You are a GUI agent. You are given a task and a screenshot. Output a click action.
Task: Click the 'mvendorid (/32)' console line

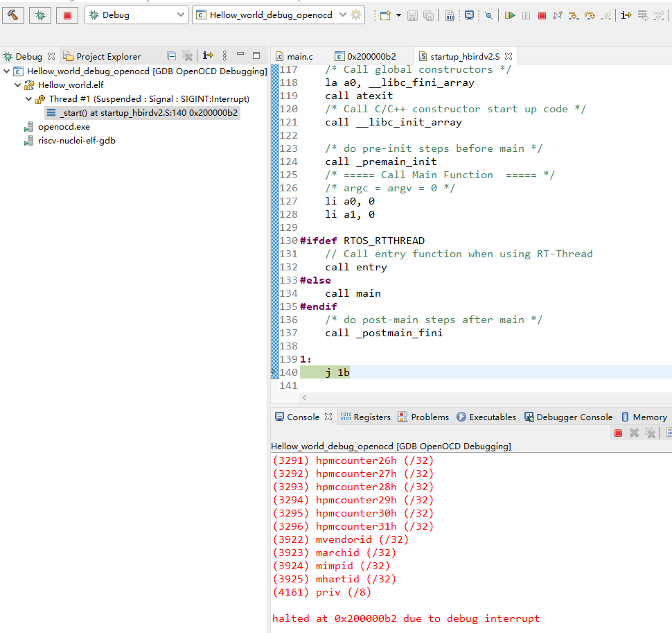340,539
